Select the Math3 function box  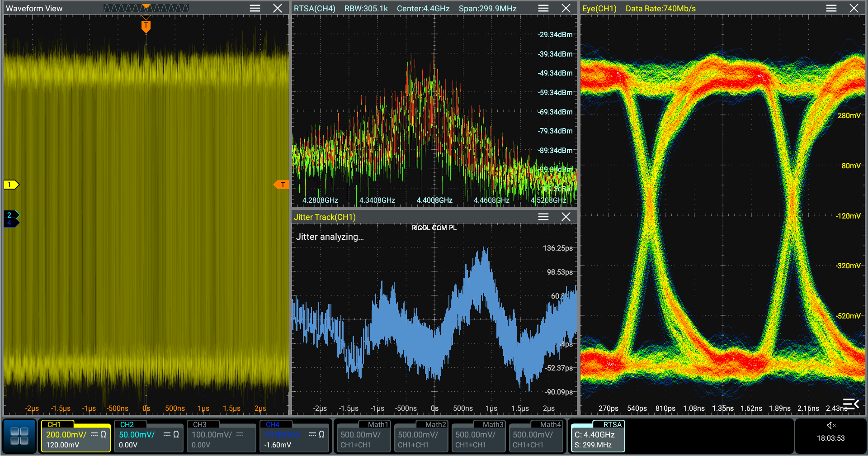click(x=478, y=436)
